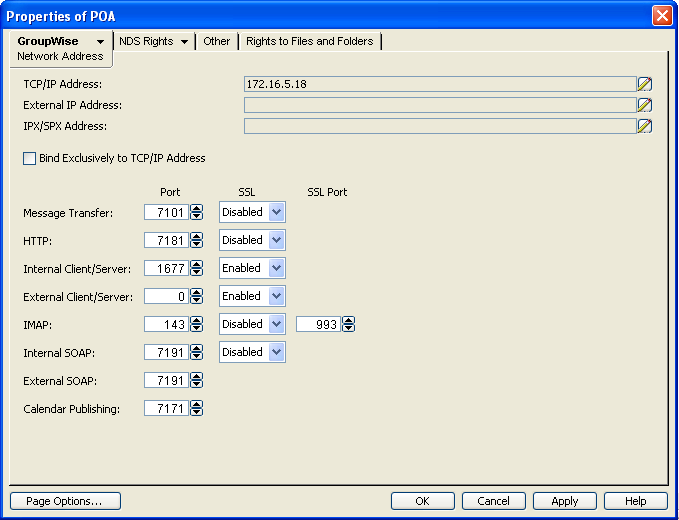Click the Internal Client/Server port field 1677
Image resolution: width=679 pixels, height=520 pixels.
coord(167,268)
